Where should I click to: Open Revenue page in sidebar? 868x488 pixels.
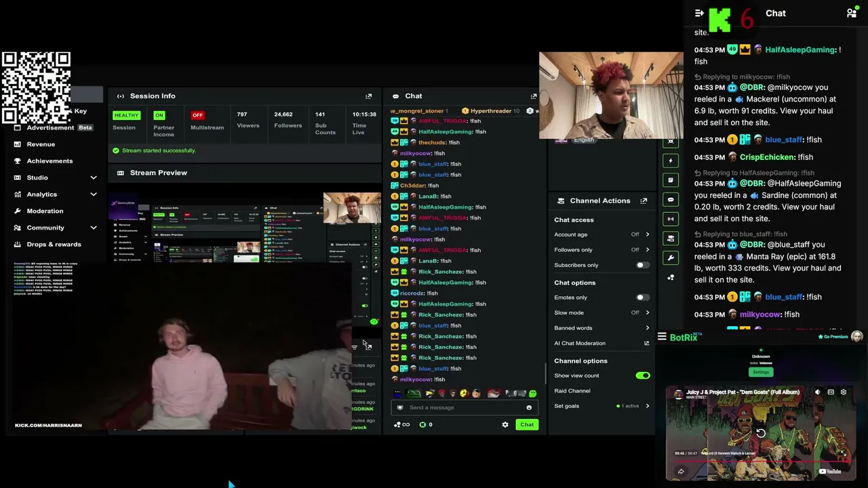coord(41,144)
